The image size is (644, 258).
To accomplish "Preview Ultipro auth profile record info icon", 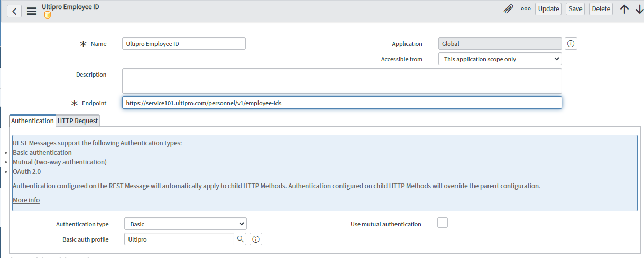I will click(256, 239).
